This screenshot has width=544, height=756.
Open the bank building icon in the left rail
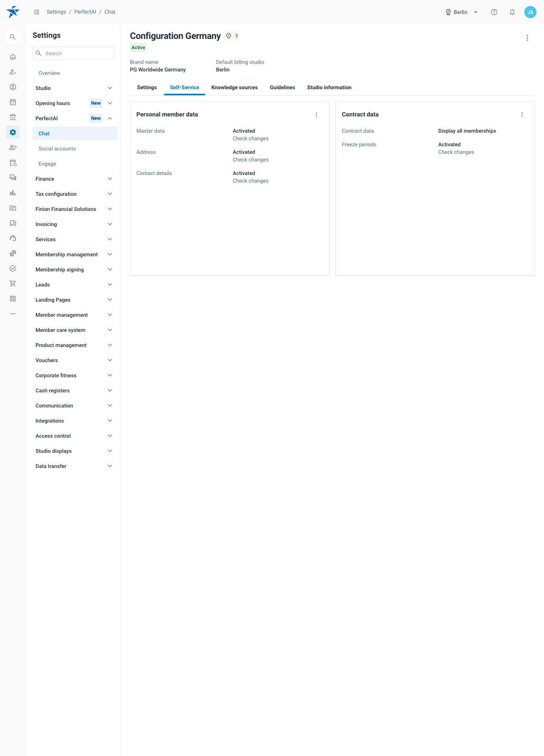click(x=13, y=117)
